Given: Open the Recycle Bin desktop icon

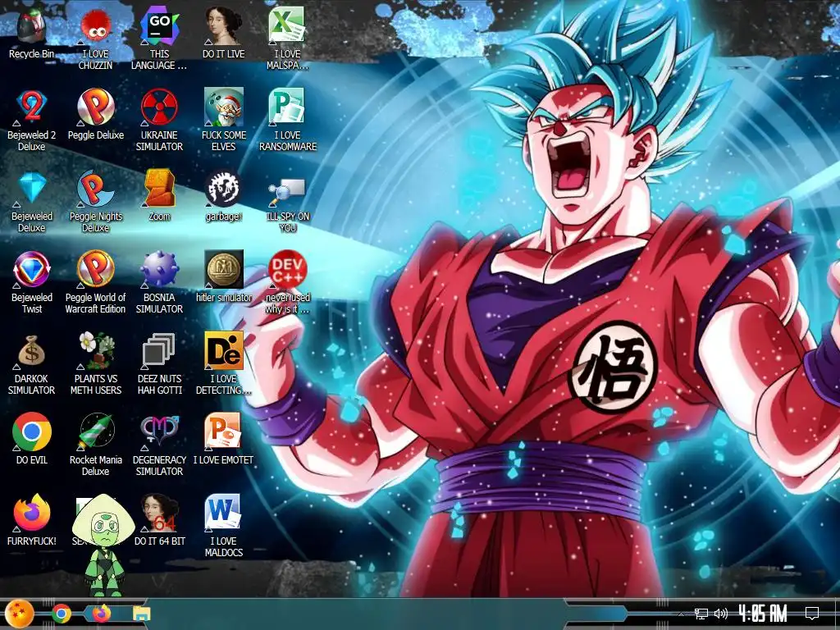Looking at the screenshot, I should pos(32,27).
